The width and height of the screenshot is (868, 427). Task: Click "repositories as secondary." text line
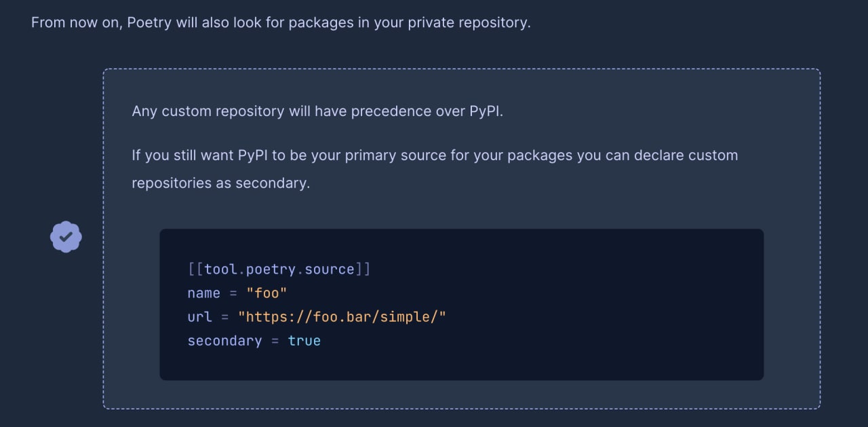(x=220, y=183)
